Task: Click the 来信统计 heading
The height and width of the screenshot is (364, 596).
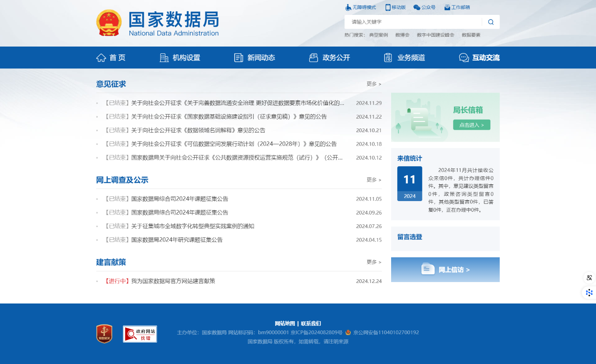Action: point(410,158)
